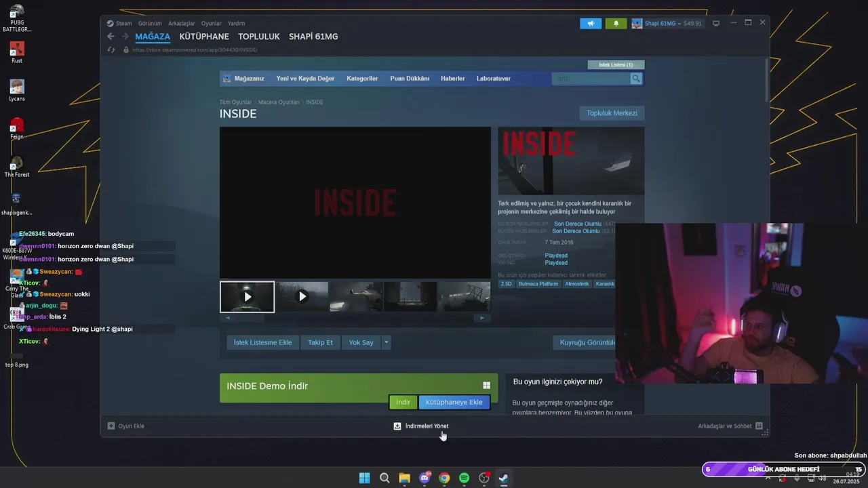Image resolution: width=868 pixels, height=488 pixels.
Task: Open Yeni ve Kayda Değer menu
Action: click(305, 79)
